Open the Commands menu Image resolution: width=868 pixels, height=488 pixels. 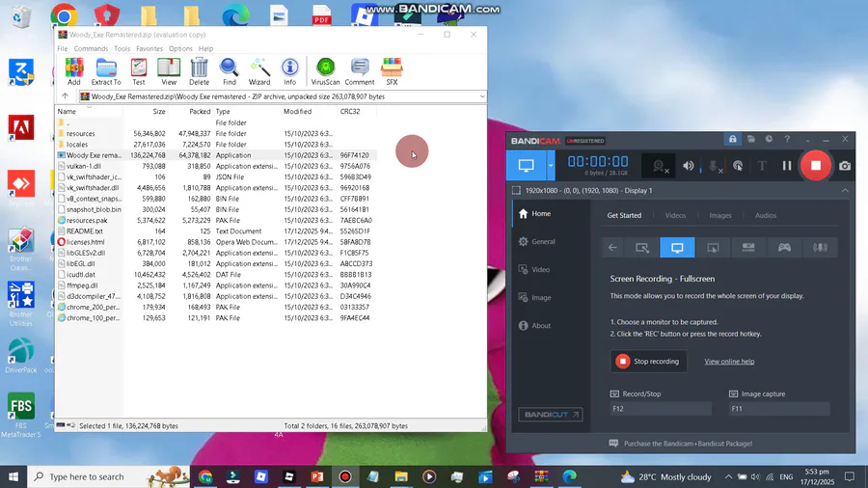click(x=91, y=48)
